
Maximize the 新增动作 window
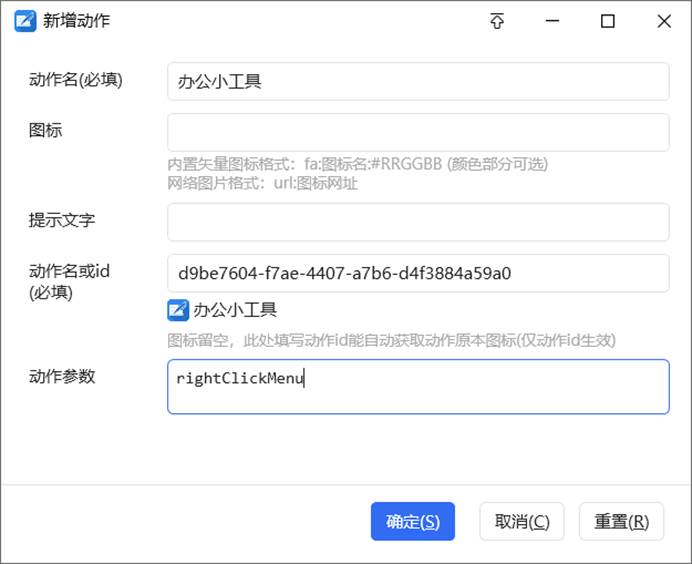[x=608, y=21]
